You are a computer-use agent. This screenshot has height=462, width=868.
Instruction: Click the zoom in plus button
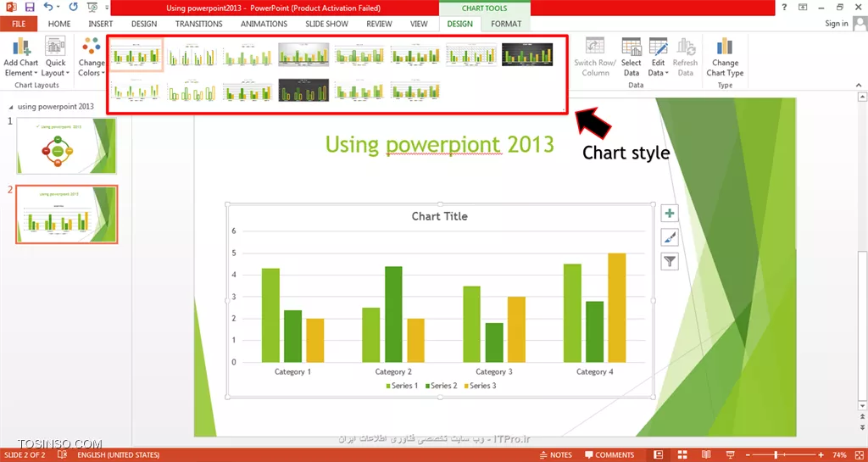(x=821, y=455)
